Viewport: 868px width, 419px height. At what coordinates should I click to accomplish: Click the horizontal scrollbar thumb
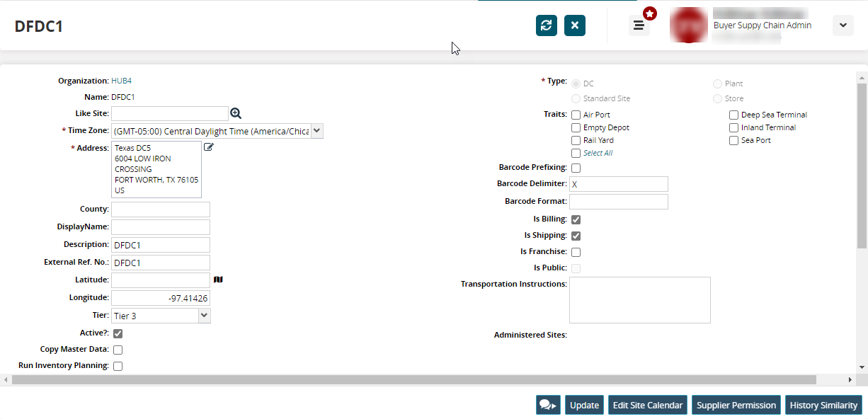click(414, 380)
